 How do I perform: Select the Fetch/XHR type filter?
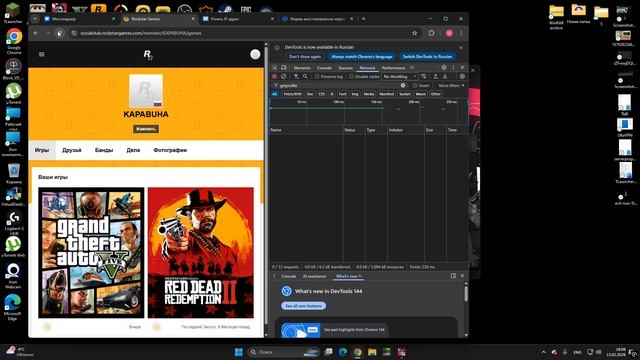[x=292, y=94]
